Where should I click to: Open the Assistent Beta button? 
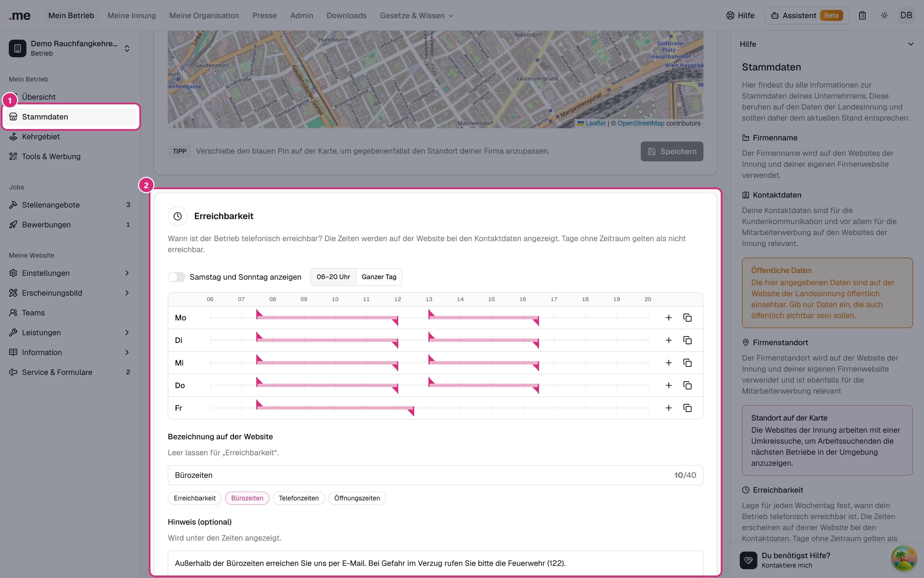[807, 16]
